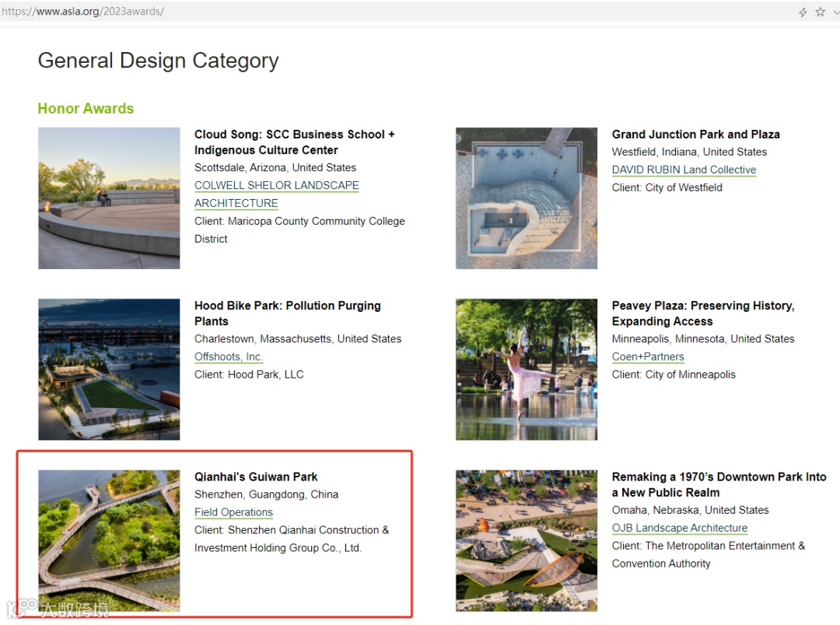840x625 pixels.
Task: Bookmark page with the star icon
Action: [x=821, y=12]
